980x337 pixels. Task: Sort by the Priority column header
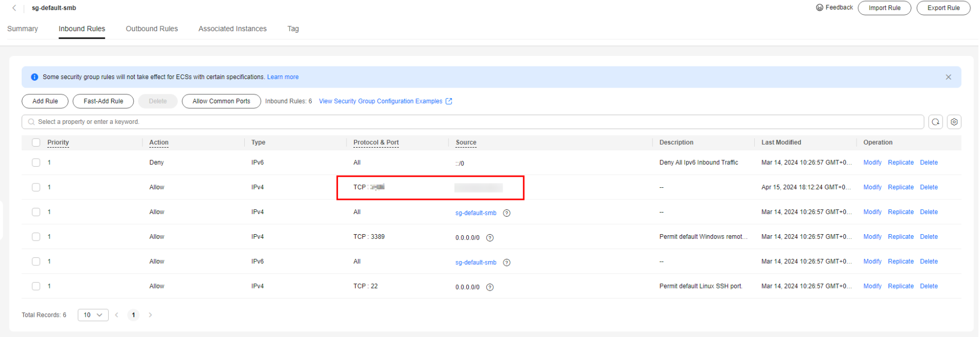click(x=58, y=142)
